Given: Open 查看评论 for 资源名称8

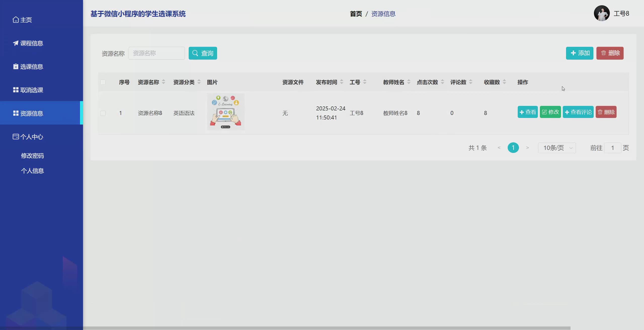Looking at the screenshot, I should [x=578, y=112].
